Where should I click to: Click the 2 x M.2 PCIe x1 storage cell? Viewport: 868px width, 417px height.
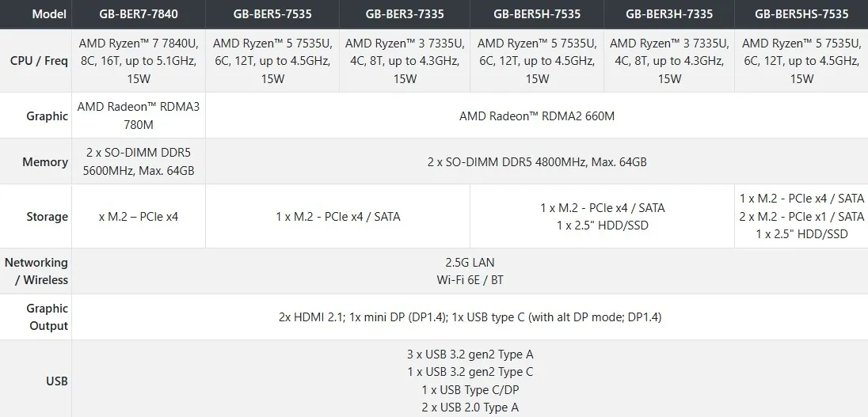801,216
